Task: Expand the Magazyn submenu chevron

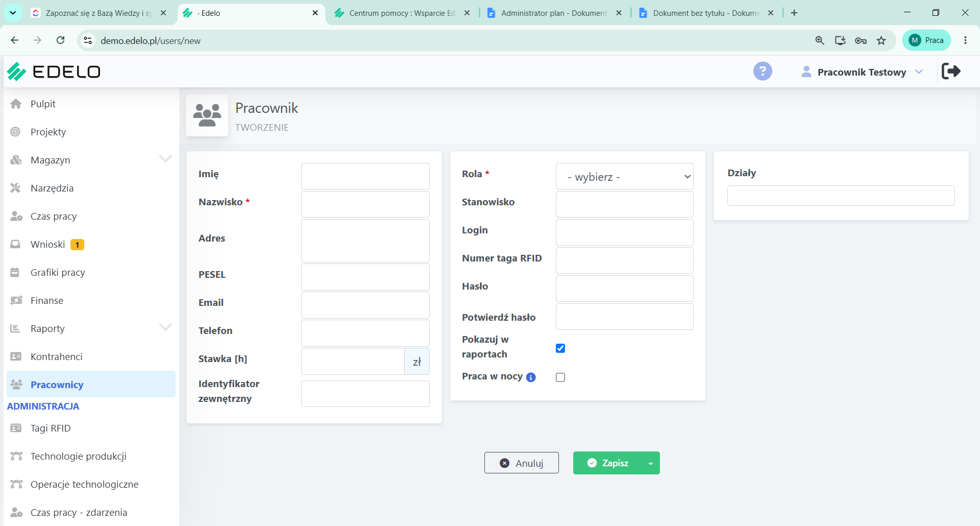Action: [165, 159]
